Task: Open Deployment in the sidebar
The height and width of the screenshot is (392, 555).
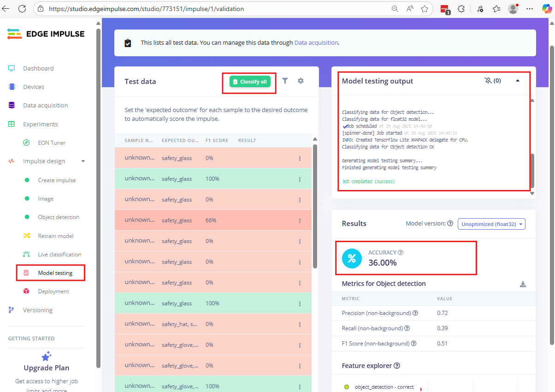Action: point(53,291)
